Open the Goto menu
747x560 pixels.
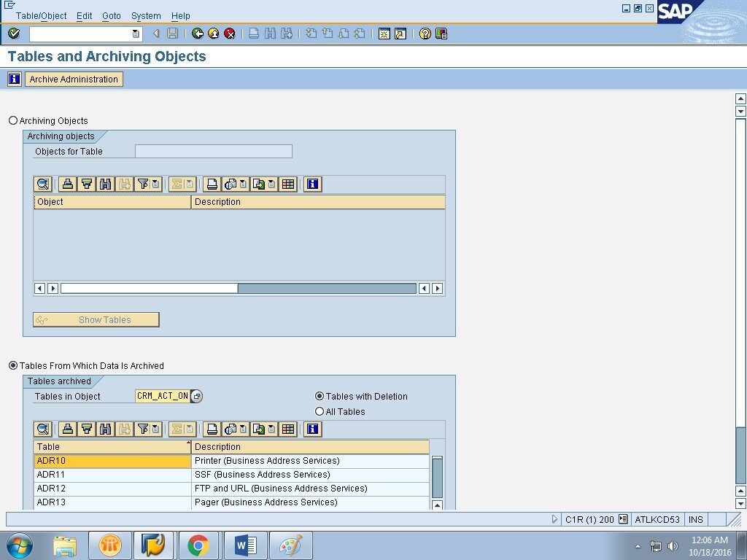(x=112, y=16)
